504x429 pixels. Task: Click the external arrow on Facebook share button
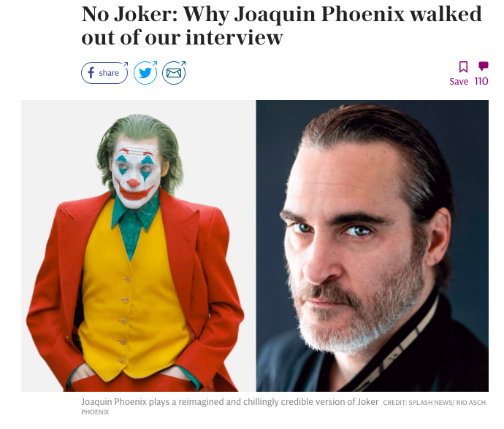(126, 64)
